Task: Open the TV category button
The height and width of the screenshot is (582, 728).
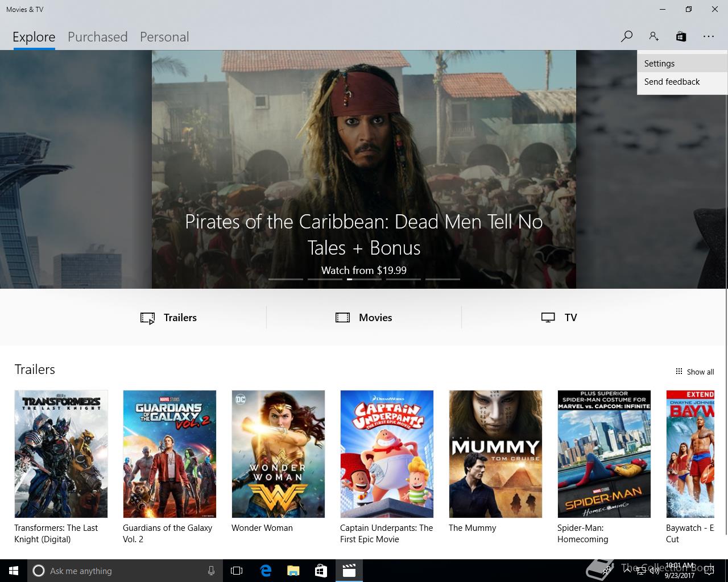Action: coord(559,318)
